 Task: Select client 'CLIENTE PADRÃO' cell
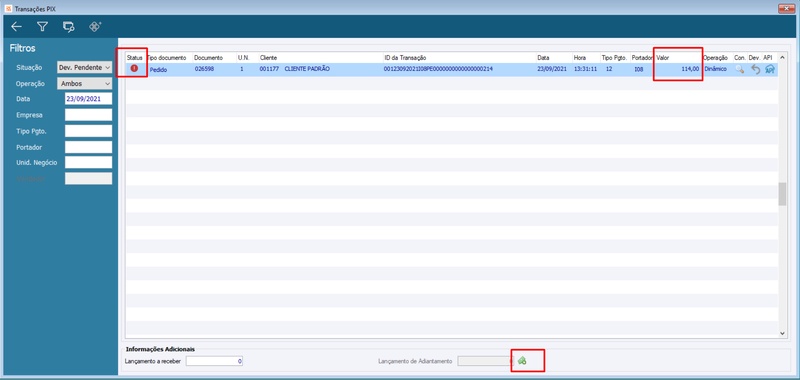tap(307, 69)
